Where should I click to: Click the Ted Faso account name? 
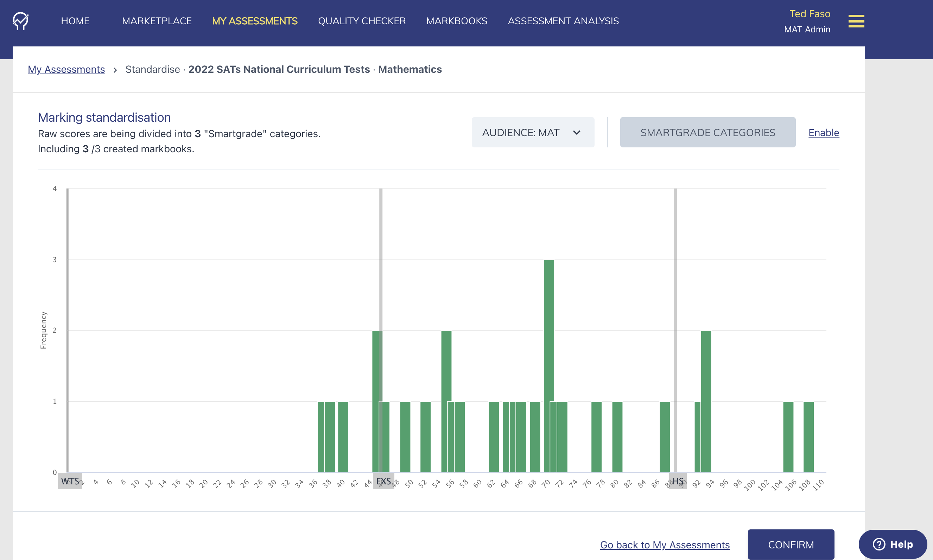click(x=810, y=14)
